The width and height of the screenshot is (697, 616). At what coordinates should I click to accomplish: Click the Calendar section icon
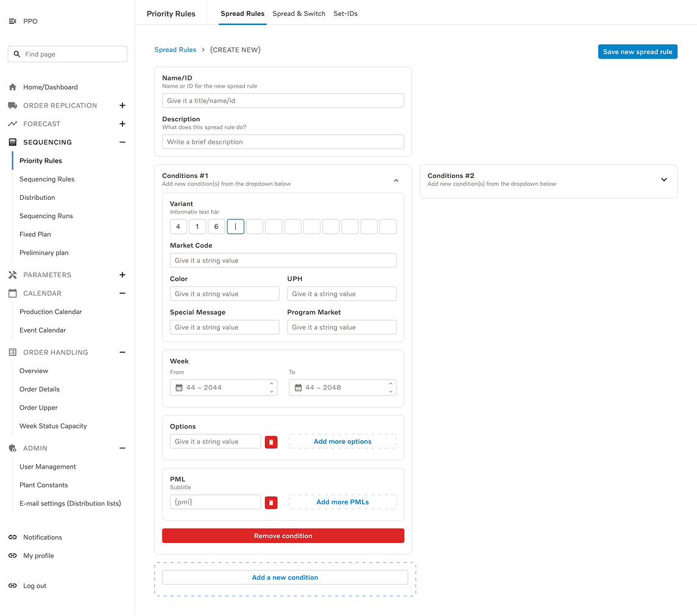[12, 293]
